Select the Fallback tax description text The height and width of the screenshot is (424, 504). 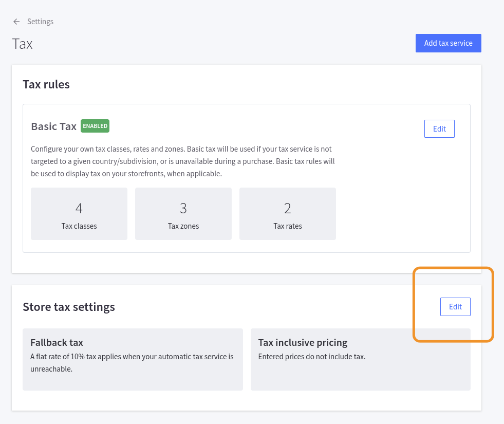pyautogui.click(x=132, y=362)
